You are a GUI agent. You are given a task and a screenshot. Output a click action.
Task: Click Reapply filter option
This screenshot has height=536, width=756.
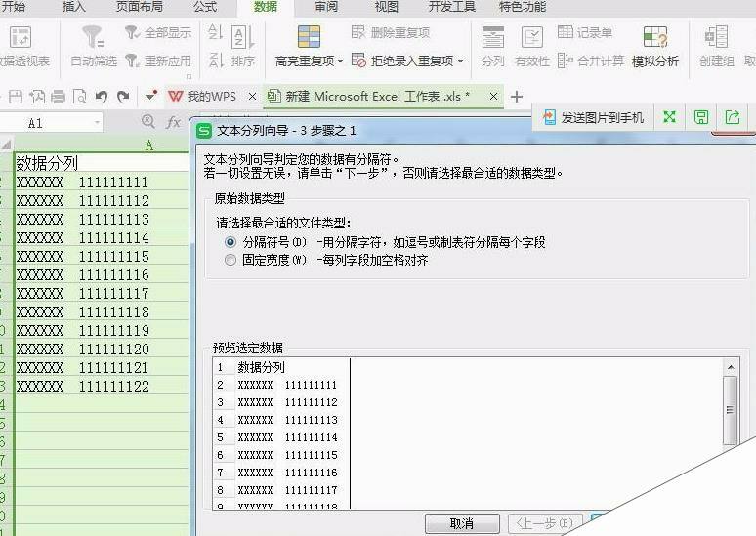[x=158, y=61]
